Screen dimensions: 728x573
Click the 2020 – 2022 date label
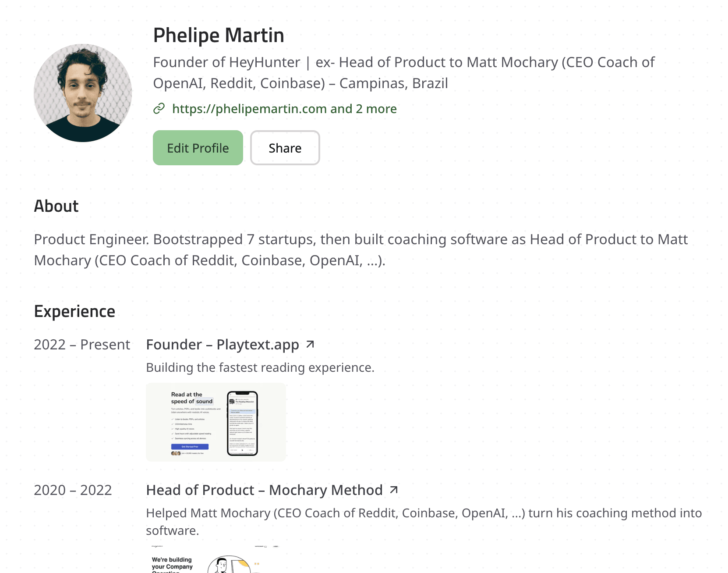tap(73, 490)
